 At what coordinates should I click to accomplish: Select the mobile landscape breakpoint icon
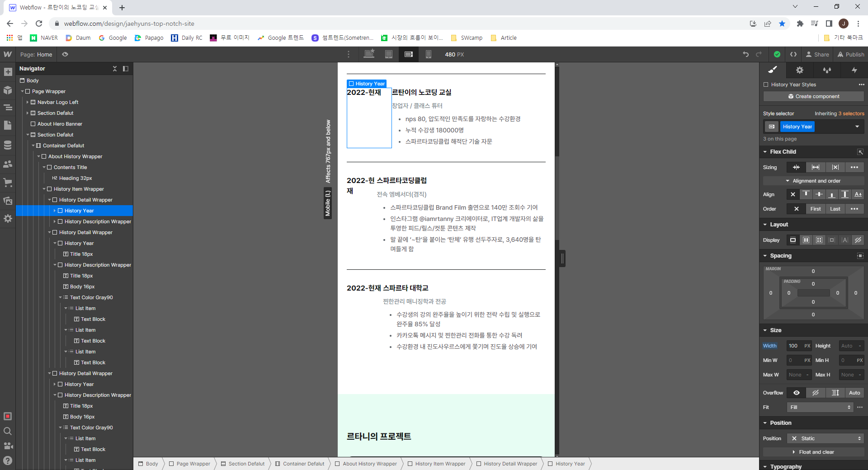click(x=409, y=54)
